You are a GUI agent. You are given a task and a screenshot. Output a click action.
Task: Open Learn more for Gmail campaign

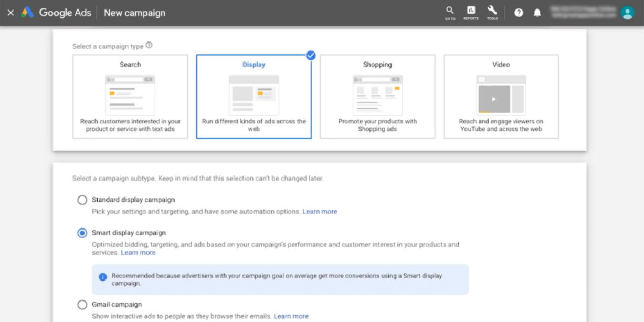[291, 316]
